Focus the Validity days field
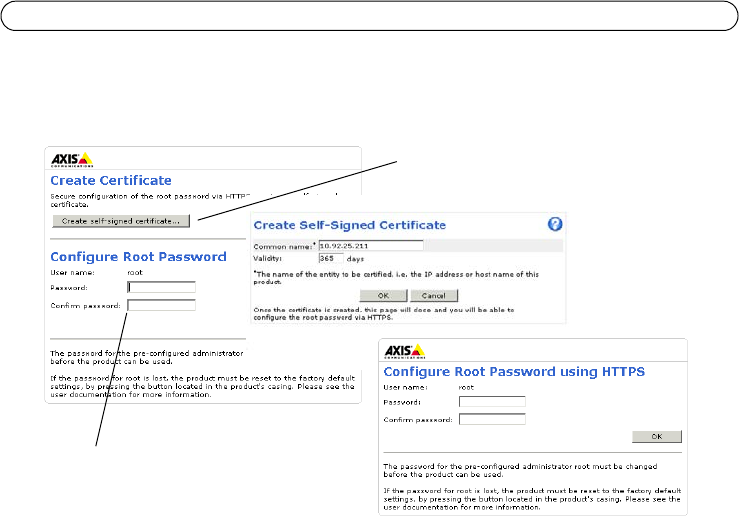Viewport: 739px width, 520px height. (x=331, y=258)
